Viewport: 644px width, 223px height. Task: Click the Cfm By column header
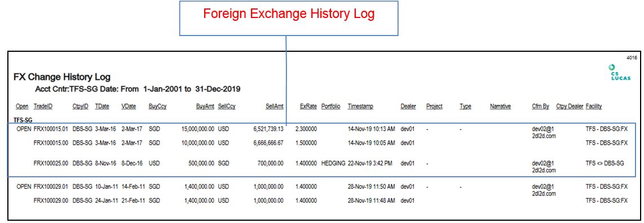(x=540, y=106)
